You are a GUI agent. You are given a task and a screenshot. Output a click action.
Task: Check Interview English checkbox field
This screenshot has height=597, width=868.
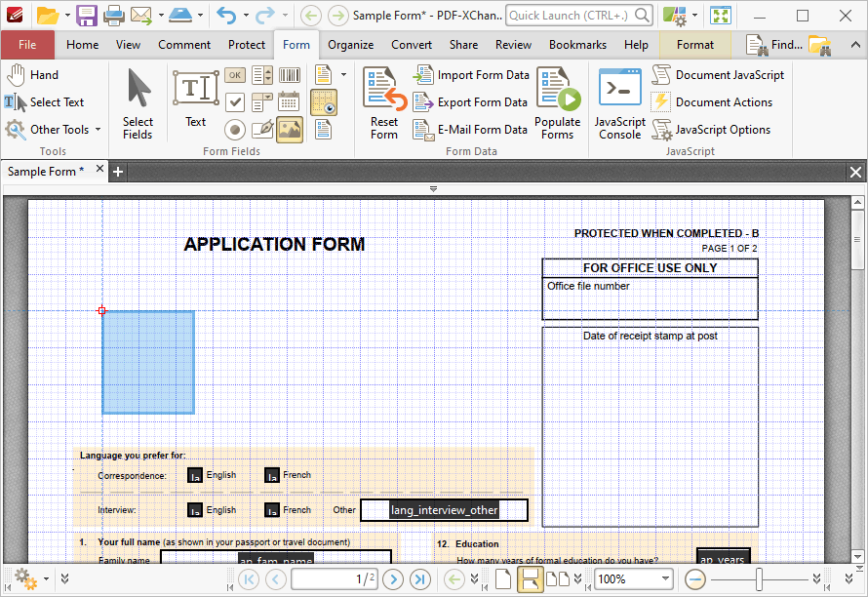click(x=195, y=510)
